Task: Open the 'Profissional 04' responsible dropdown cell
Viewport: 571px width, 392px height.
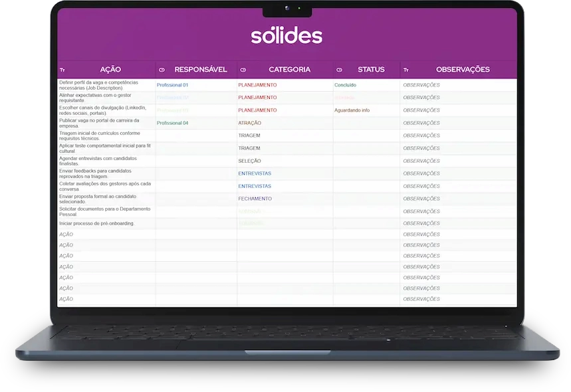Action: coord(196,123)
